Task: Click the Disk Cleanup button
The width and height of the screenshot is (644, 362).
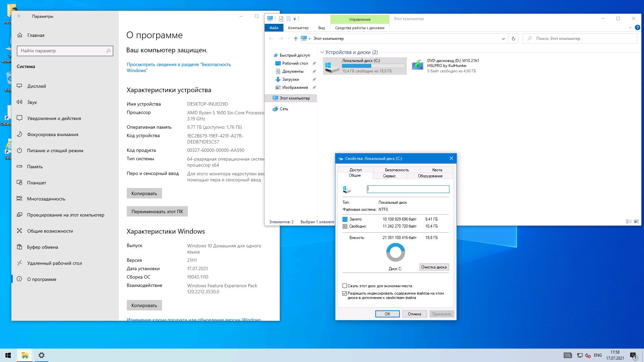Action: [x=434, y=267]
